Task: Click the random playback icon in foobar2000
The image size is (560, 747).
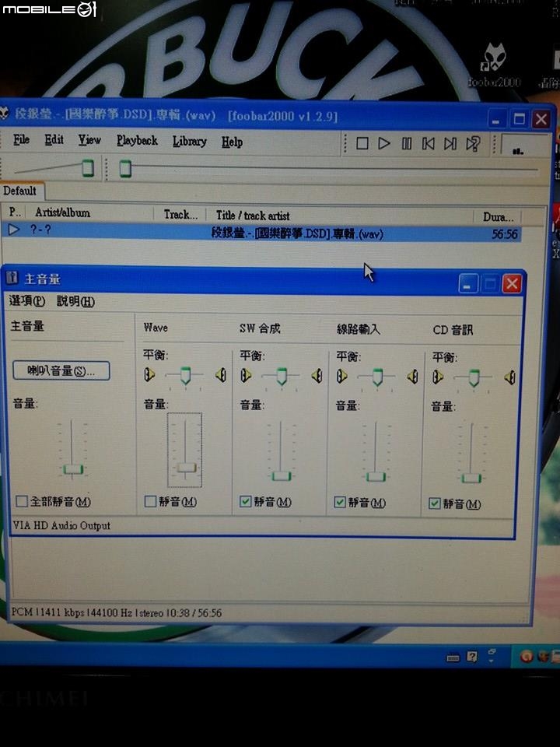Action: 473,144
